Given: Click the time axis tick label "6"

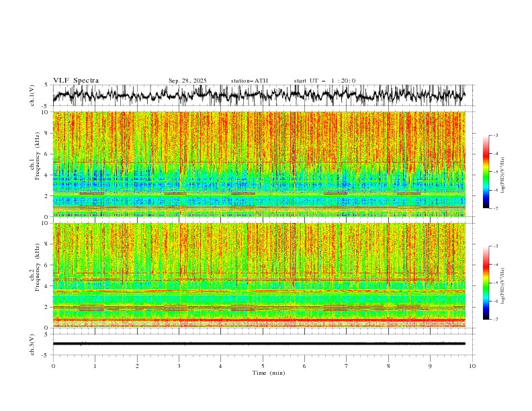Looking at the screenshot, I should [304, 366].
